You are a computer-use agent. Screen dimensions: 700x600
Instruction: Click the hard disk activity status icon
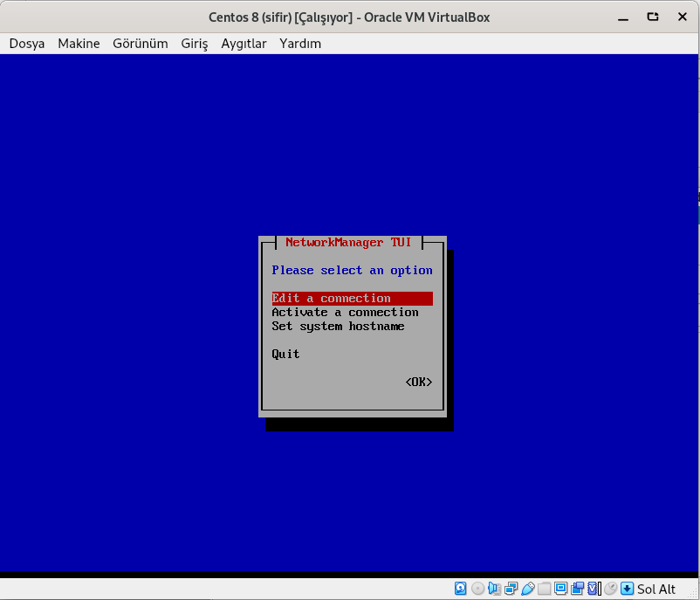point(461,589)
